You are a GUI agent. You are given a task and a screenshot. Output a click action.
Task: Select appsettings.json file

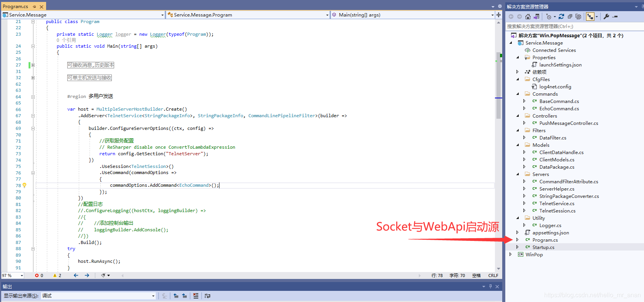[x=551, y=233]
